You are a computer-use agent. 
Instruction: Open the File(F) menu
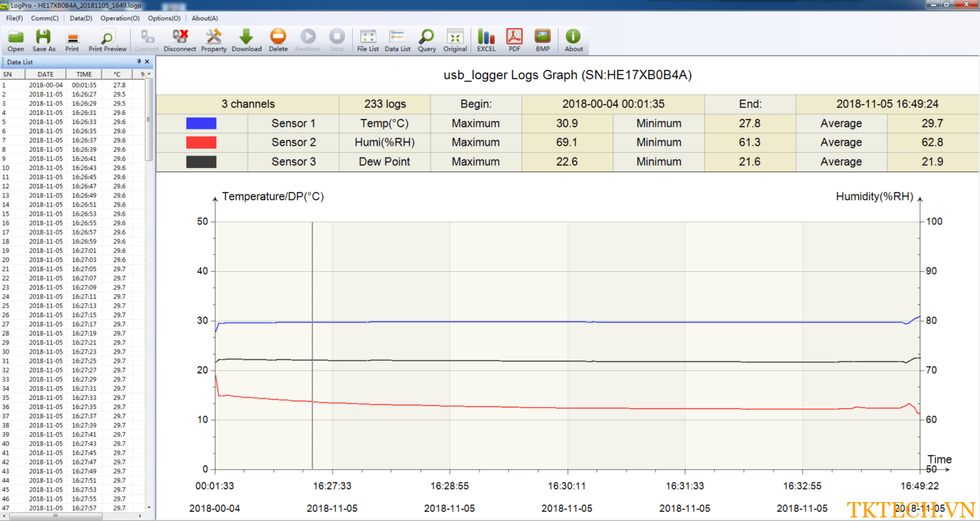coord(14,18)
